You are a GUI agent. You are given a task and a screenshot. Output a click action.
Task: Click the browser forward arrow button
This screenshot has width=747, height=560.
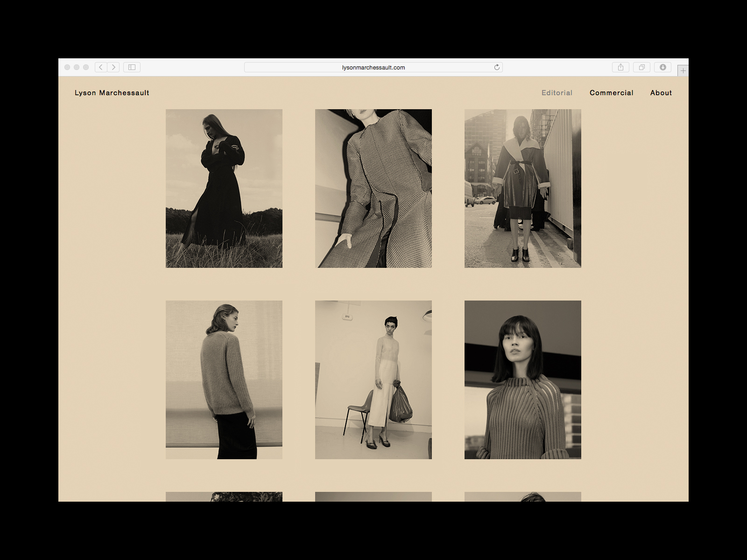click(x=113, y=67)
